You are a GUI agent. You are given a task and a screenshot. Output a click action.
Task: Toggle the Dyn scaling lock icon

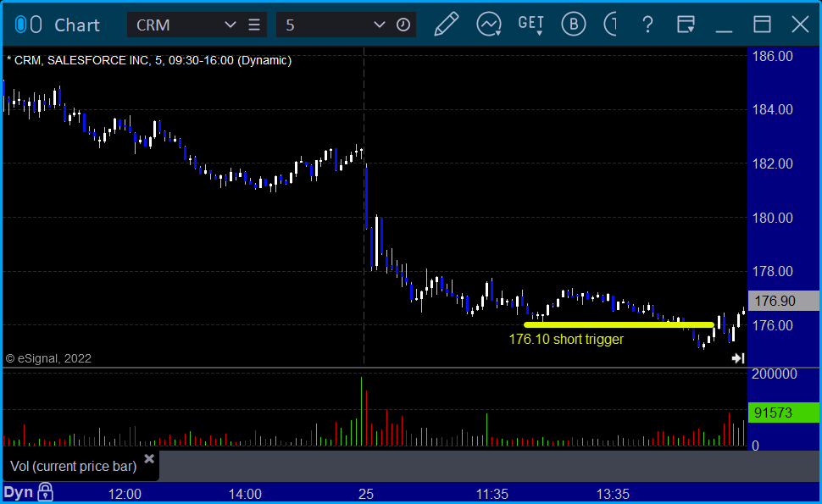tap(45, 492)
